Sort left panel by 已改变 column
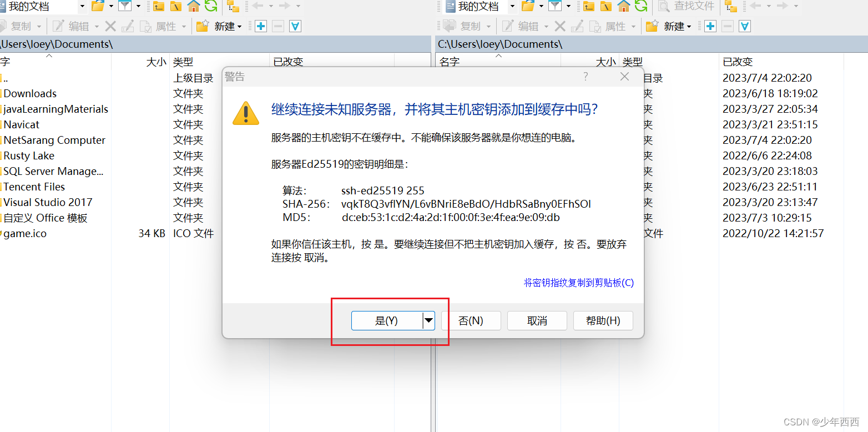The width and height of the screenshot is (868, 432). coord(332,62)
